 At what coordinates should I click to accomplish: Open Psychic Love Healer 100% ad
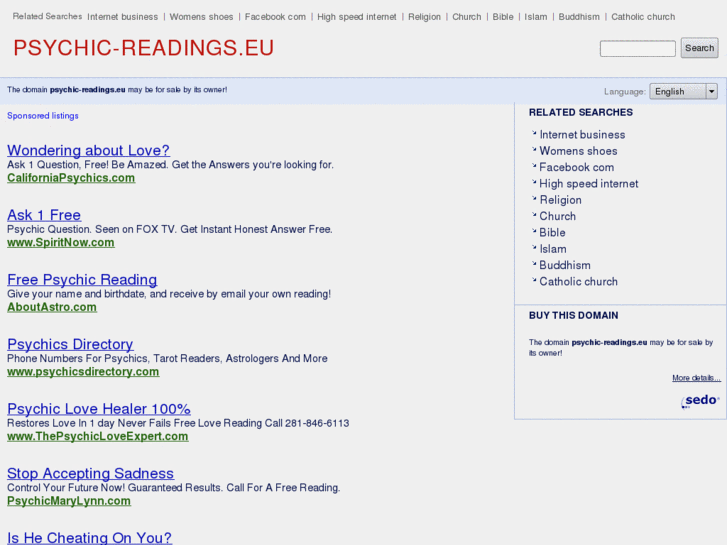(99, 409)
